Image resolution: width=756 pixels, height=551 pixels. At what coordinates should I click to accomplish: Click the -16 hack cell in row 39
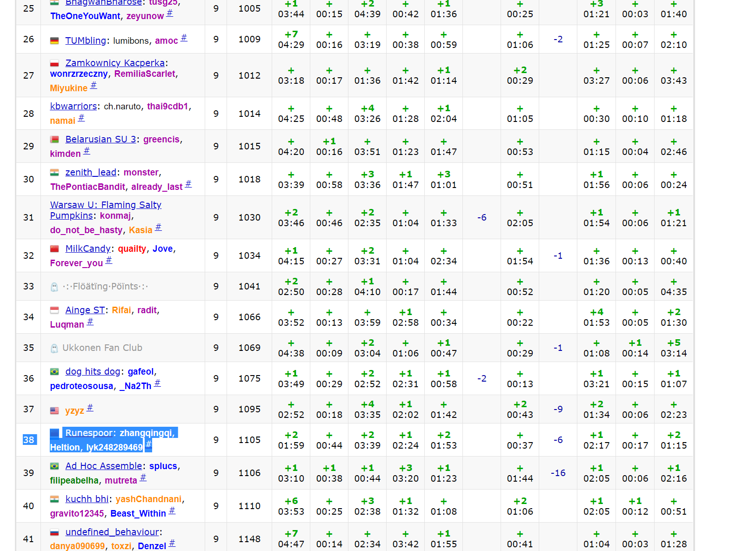[558, 473]
